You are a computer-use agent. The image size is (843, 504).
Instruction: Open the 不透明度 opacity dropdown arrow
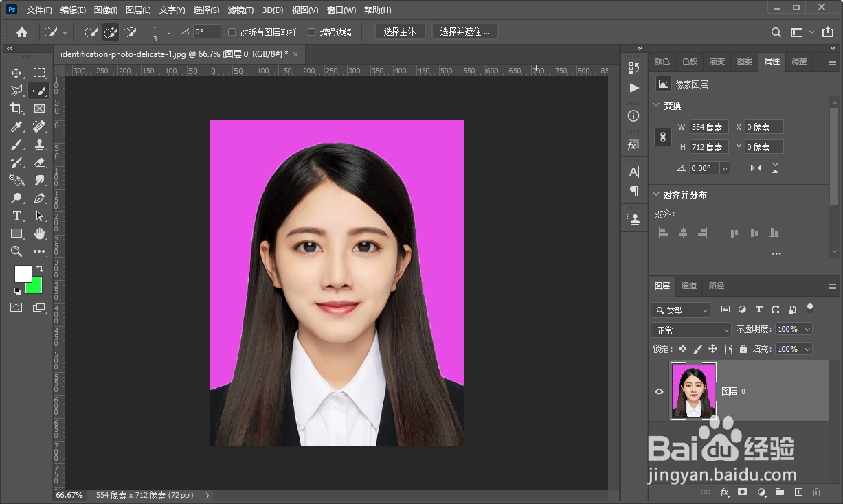pyautogui.click(x=807, y=330)
